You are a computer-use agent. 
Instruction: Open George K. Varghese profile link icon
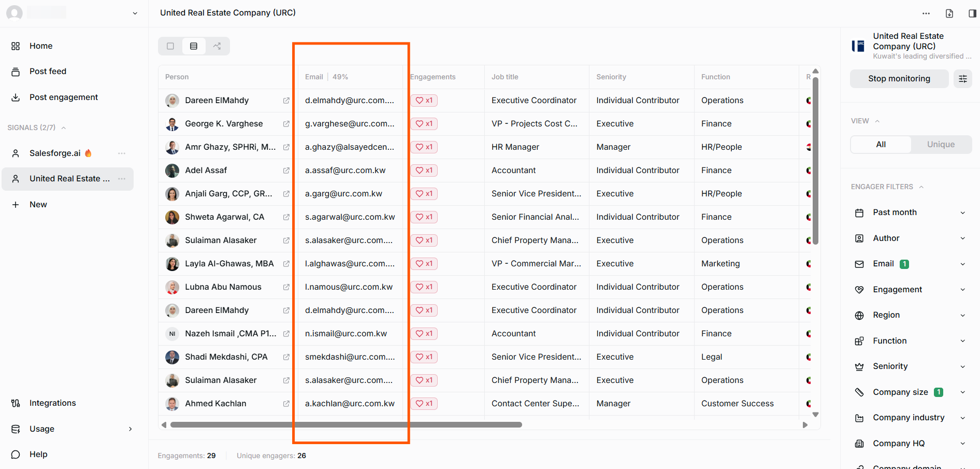[x=286, y=124]
